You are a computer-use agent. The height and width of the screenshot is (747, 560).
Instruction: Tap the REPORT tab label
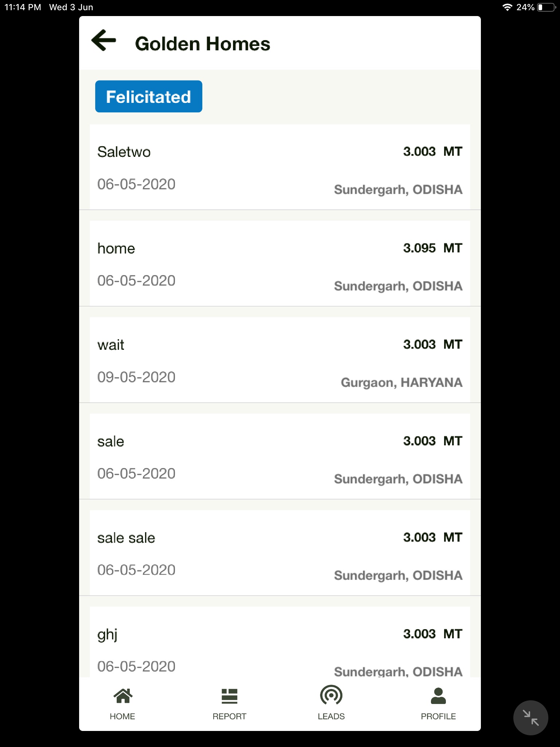pyautogui.click(x=229, y=716)
